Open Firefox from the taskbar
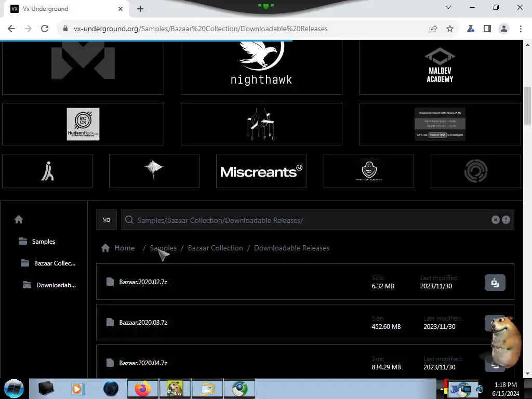 click(143, 389)
